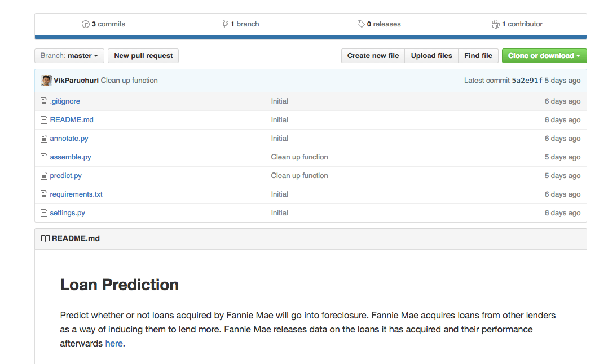Click the file icon beside .gitignore
Image resolution: width=608 pixels, height=364 pixels.
[x=44, y=101]
